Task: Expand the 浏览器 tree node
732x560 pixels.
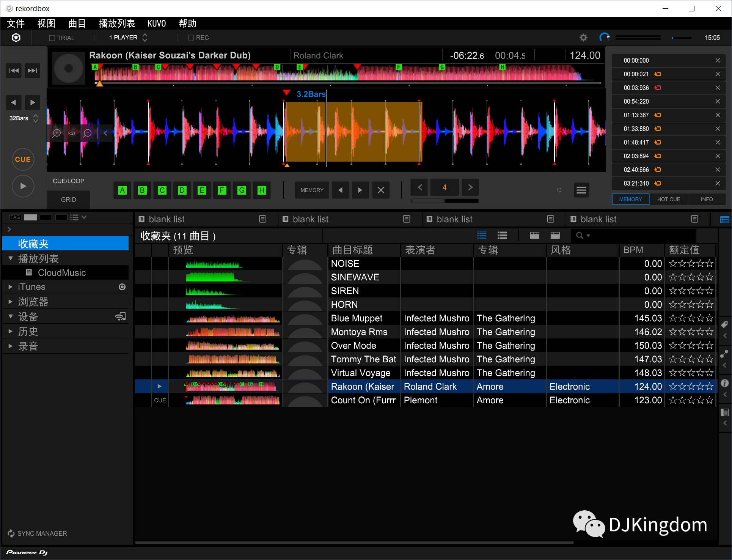Action: tap(11, 302)
